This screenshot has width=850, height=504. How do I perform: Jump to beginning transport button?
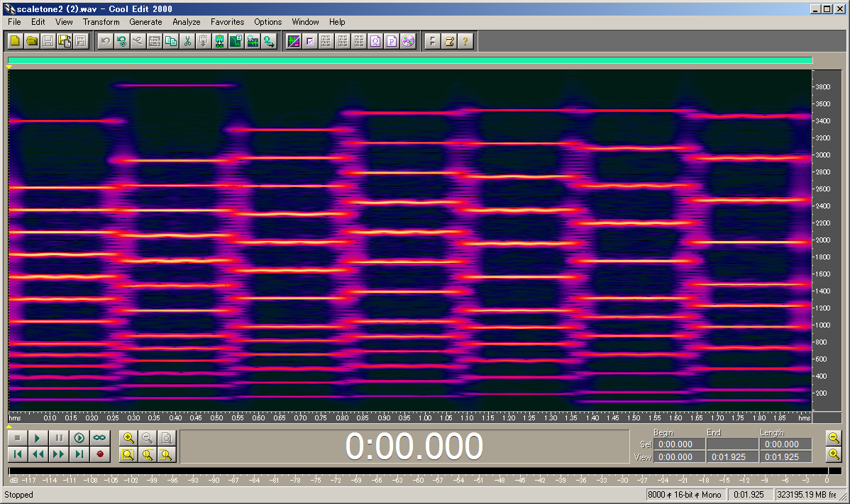pyautogui.click(x=17, y=454)
